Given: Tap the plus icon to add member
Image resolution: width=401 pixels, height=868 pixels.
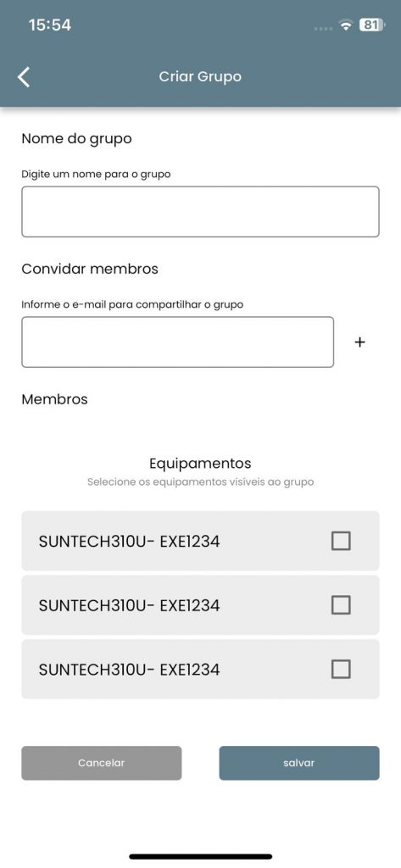Looking at the screenshot, I should (x=360, y=342).
